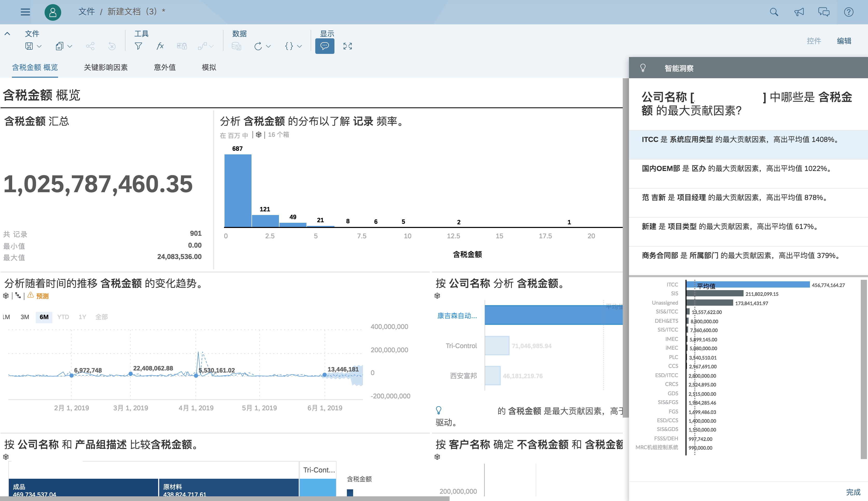Open the discussions chat icon
The image size is (868, 501).
coord(824,12)
